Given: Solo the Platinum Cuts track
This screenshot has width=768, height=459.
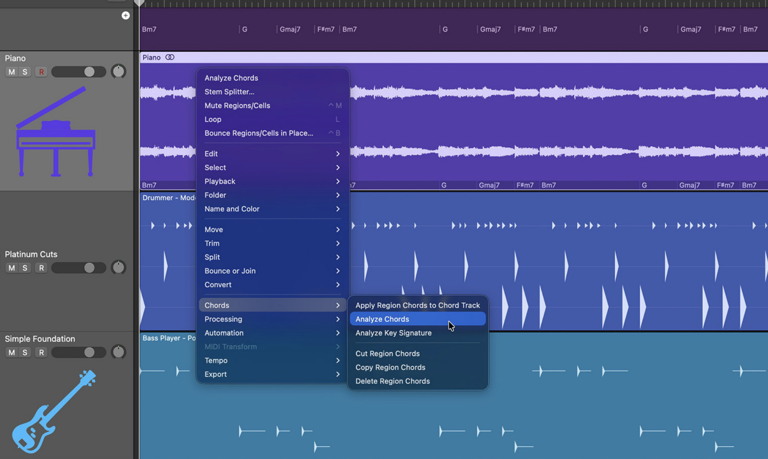Looking at the screenshot, I should coord(25,268).
